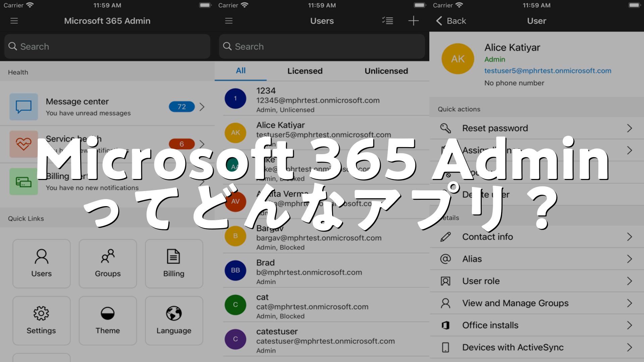Open Assign license row chevron
The width and height of the screenshot is (644, 362).
(630, 150)
